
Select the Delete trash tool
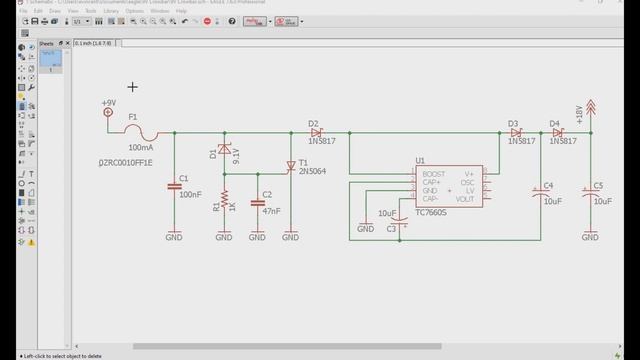(22, 106)
